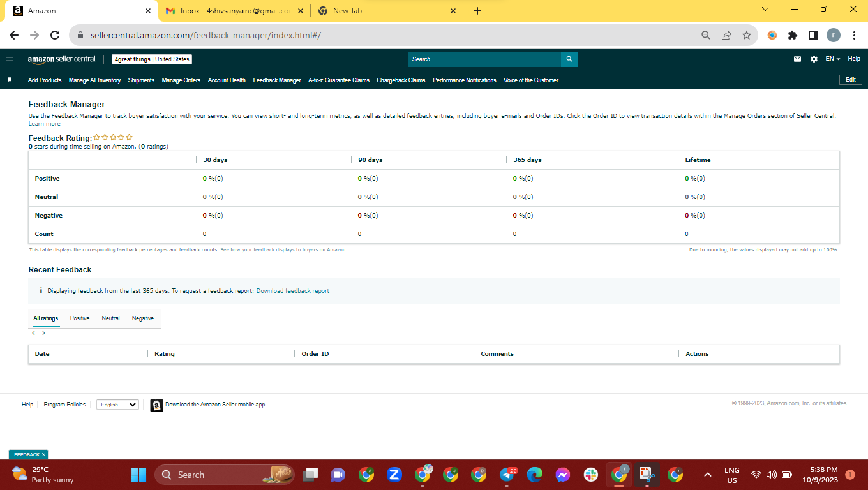
Task: Show hidden icons in the system tray
Action: coord(707,475)
